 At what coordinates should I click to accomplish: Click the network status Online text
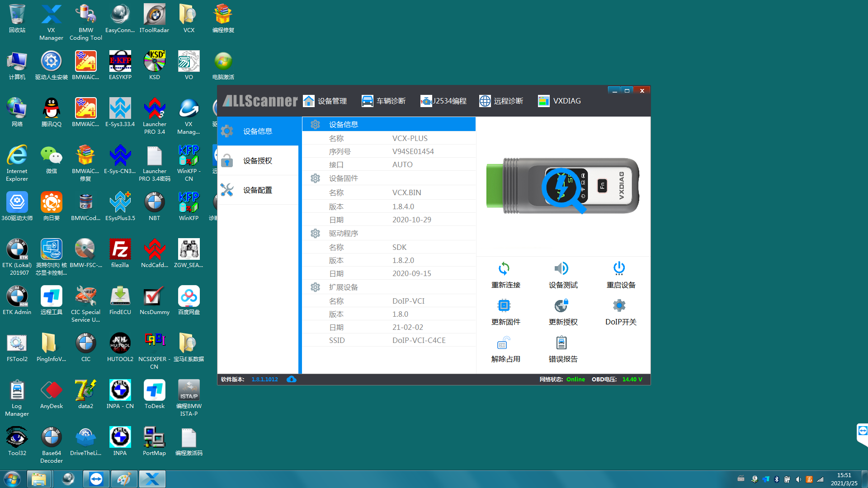point(576,380)
